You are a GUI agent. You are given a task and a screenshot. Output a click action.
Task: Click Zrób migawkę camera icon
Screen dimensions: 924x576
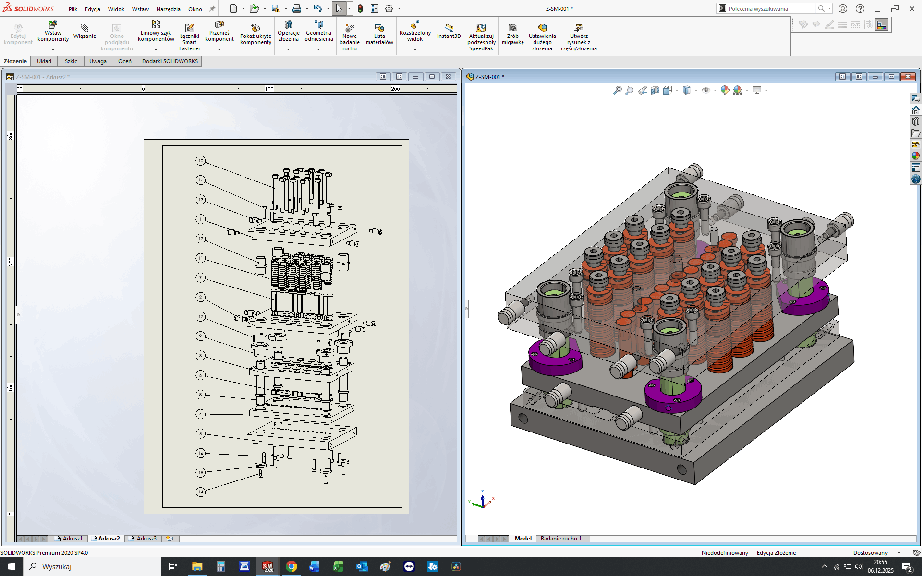point(512,28)
